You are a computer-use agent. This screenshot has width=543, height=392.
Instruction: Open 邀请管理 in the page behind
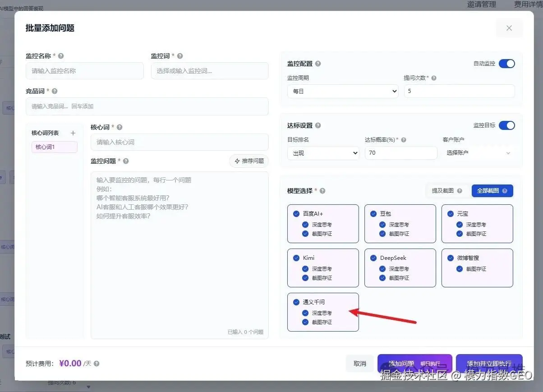tap(482, 5)
